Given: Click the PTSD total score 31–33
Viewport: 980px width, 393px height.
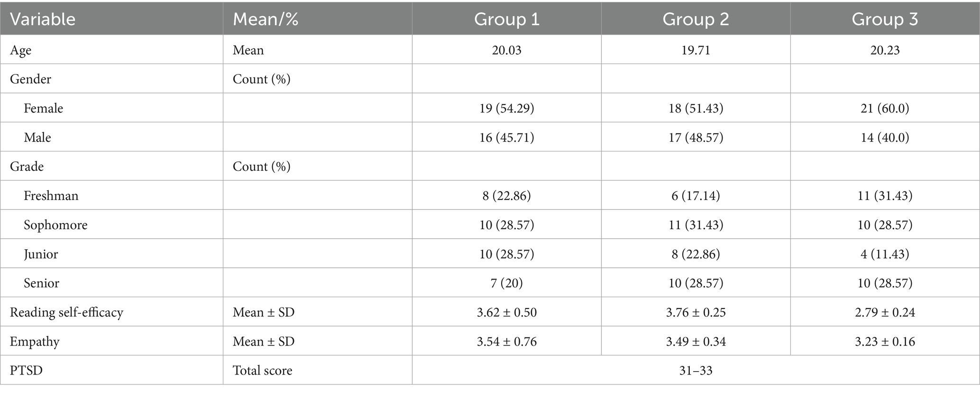Looking at the screenshot, I should (x=696, y=371).
